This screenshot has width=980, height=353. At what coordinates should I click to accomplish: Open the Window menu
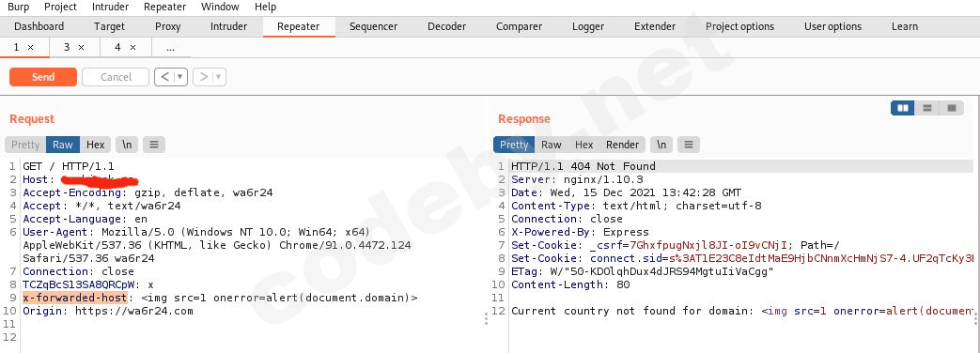click(220, 7)
